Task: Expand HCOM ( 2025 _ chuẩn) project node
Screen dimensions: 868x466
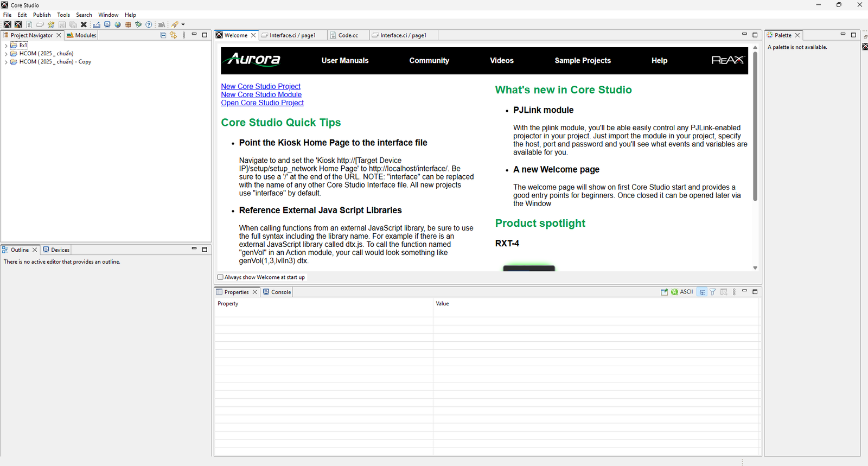Action: pyautogui.click(x=6, y=54)
